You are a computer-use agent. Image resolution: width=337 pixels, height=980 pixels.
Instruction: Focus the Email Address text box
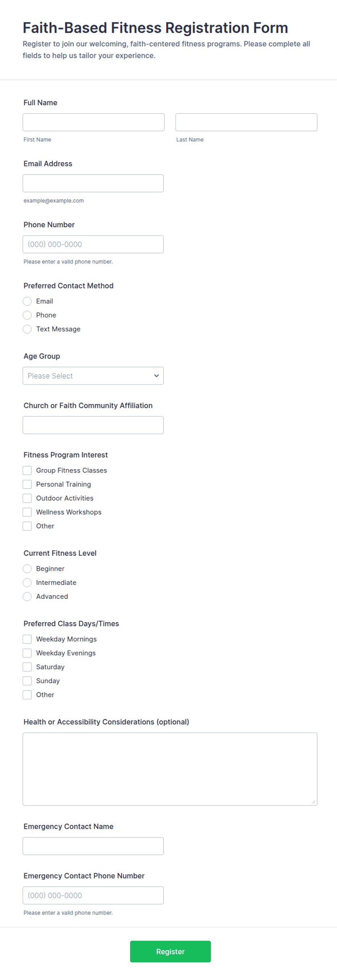coord(93,183)
